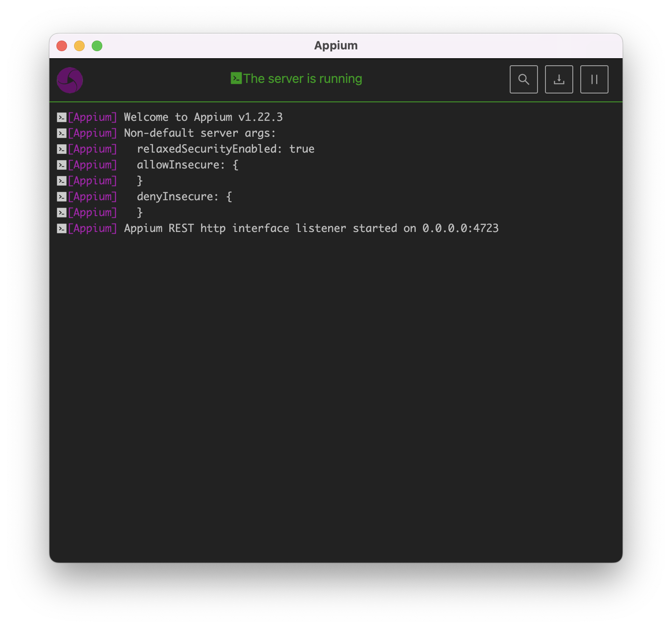Click the terminal icon on the REST listener line
The height and width of the screenshot is (628, 672).
[x=61, y=228]
